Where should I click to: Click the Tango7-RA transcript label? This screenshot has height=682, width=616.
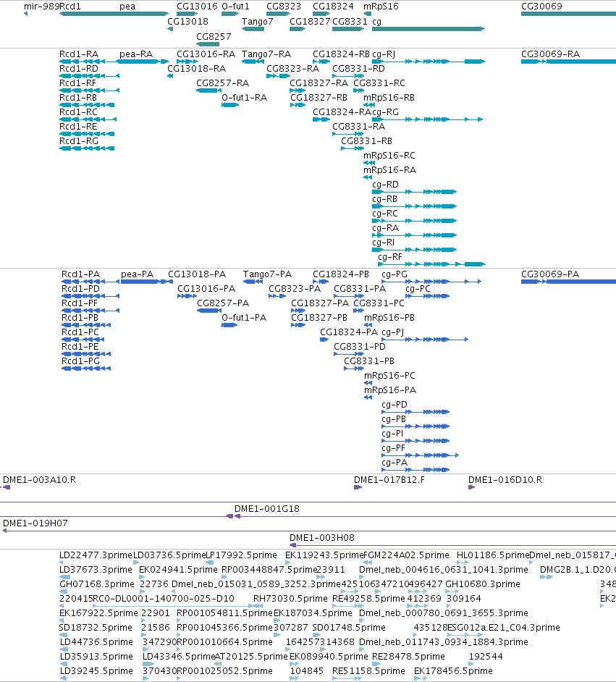click(266, 54)
